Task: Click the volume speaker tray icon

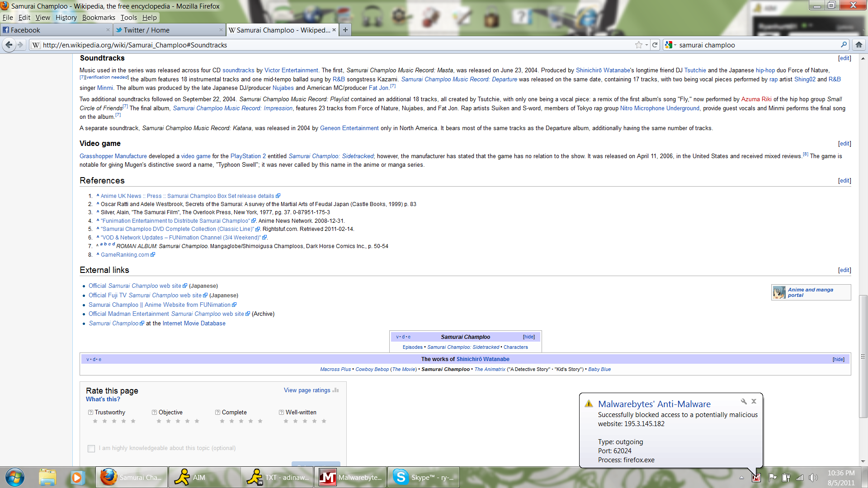Action: point(814,478)
